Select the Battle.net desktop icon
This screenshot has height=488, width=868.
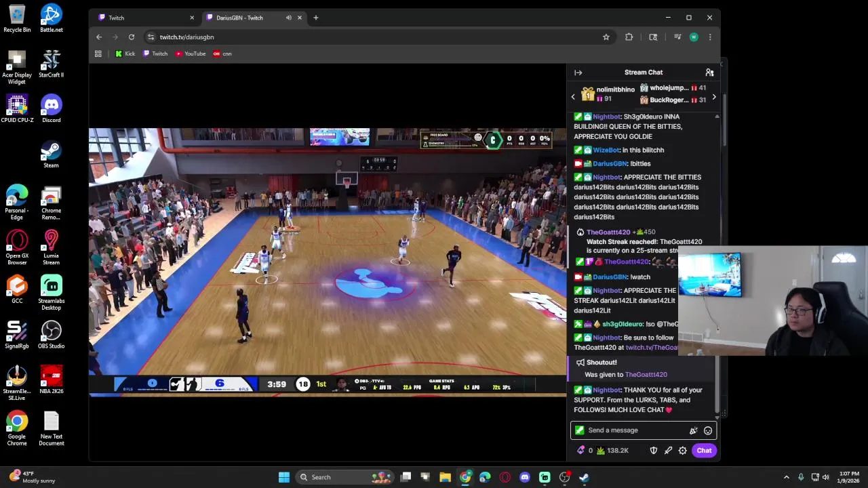(x=52, y=18)
